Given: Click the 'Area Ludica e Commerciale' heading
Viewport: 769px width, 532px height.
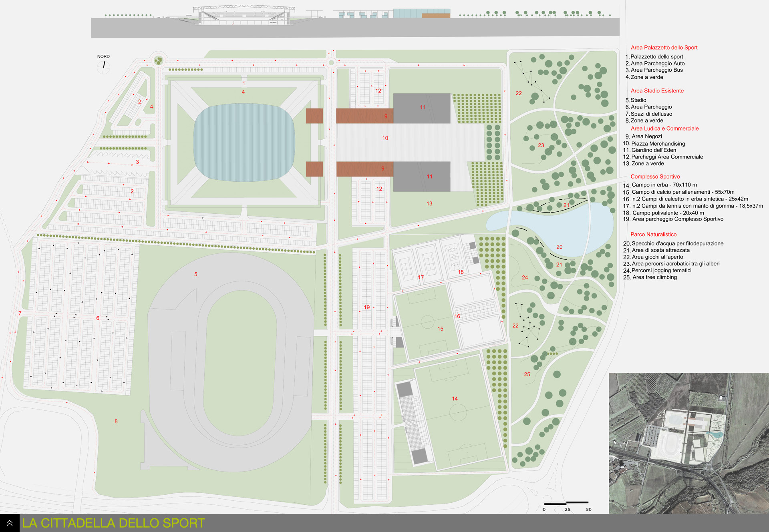Looking at the screenshot, I should 664,128.
